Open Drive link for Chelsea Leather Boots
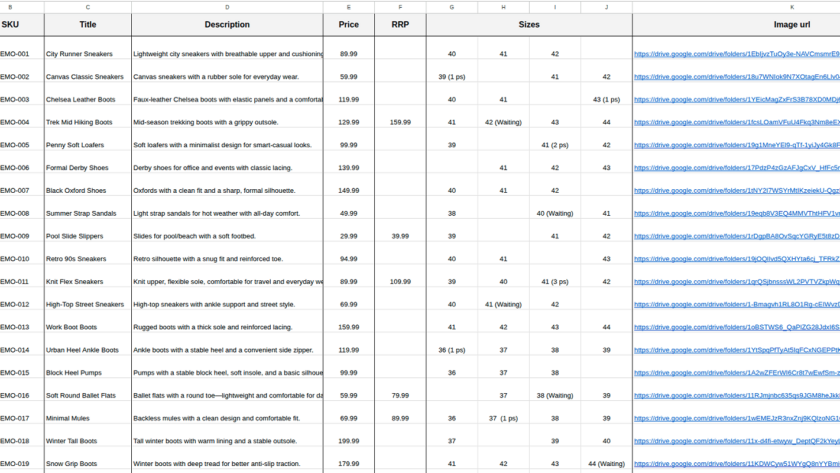840x473 pixels. point(737,100)
